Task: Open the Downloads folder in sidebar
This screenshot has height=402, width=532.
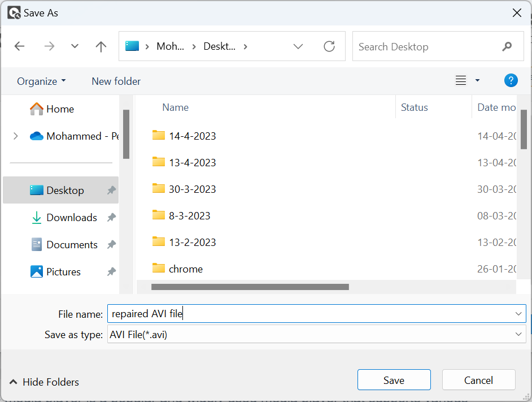Action: coord(71,218)
